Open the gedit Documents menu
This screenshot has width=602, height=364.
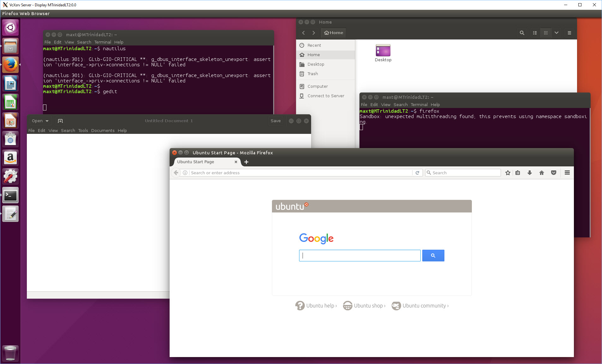tap(103, 130)
